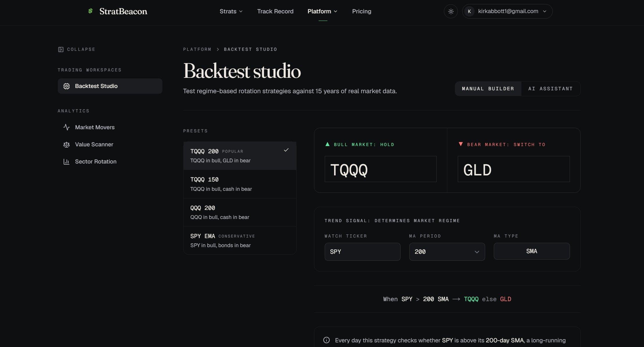644x347 pixels.
Task: Click the Sector Rotation bar chart icon
Action: tap(67, 161)
